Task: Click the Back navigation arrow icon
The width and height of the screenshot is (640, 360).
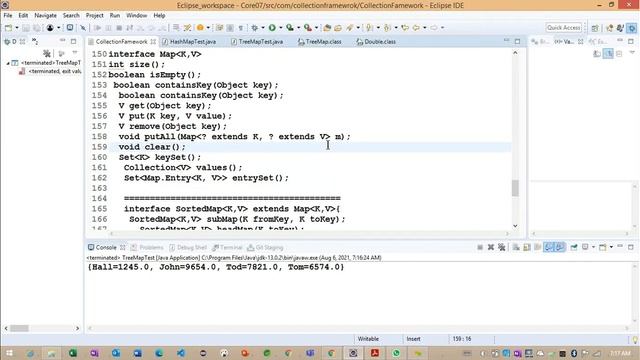Action: (416, 28)
